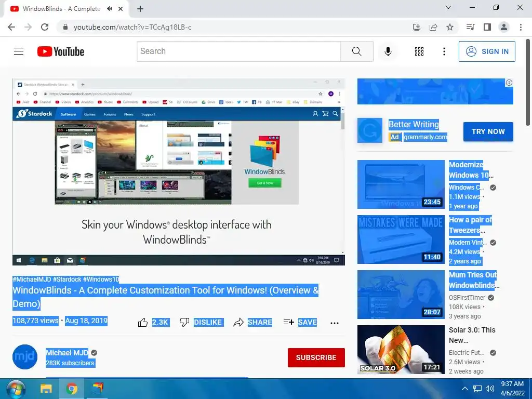This screenshot has width=532, height=399.
Task: Save video to playlist with SAVE icon
Action: (289, 322)
